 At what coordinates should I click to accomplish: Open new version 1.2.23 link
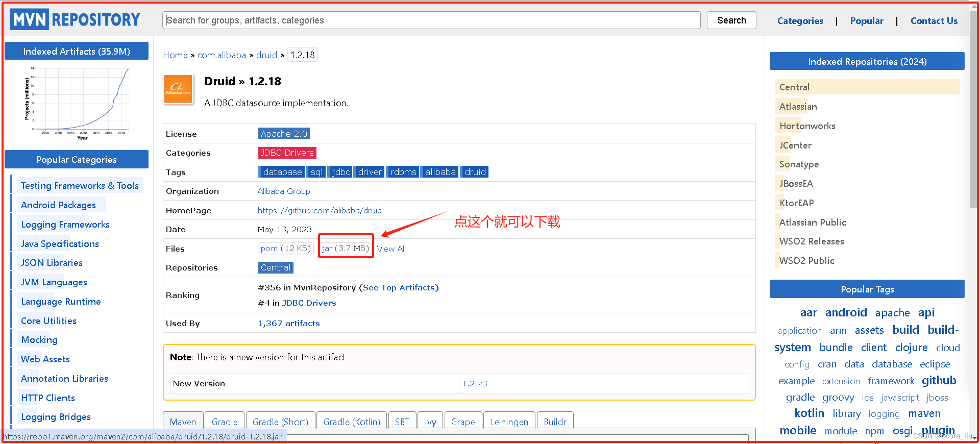click(475, 384)
